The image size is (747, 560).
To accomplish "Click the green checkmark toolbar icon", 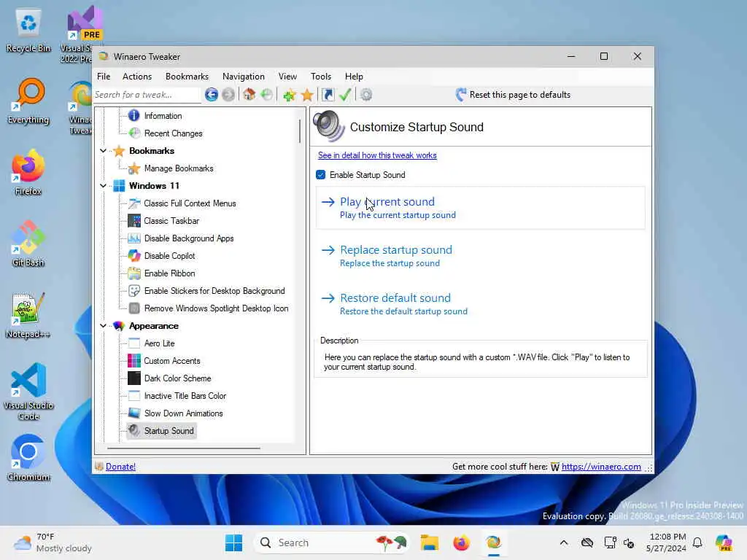I will 345,95.
